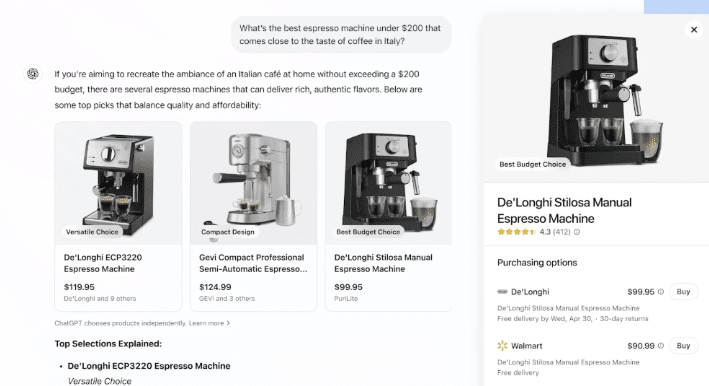
Task: Buy from De'Longhi for $99.95
Action: click(683, 292)
